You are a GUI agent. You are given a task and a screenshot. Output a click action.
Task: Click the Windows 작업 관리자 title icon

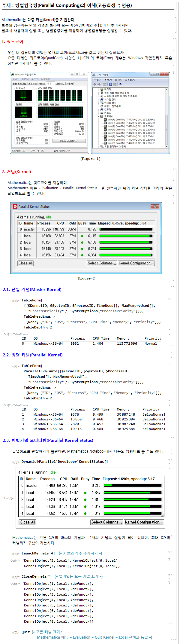tap(13, 74)
